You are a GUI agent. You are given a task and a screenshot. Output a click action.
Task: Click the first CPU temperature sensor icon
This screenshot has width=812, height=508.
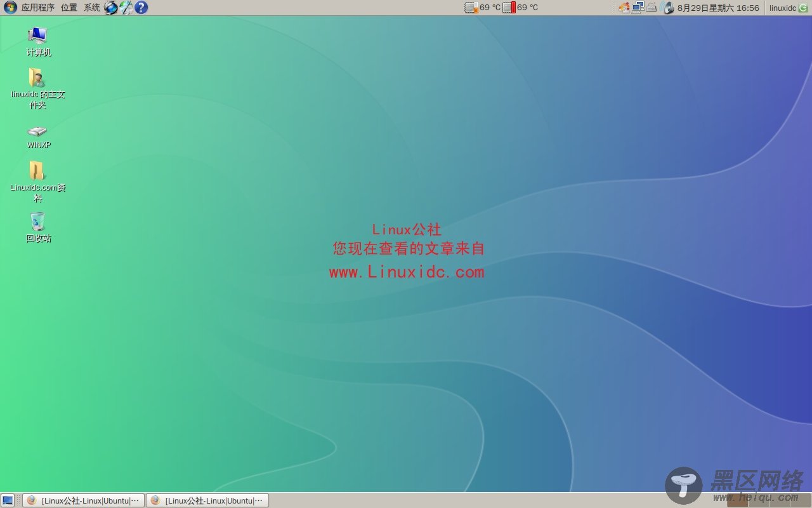pyautogui.click(x=471, y=8)
